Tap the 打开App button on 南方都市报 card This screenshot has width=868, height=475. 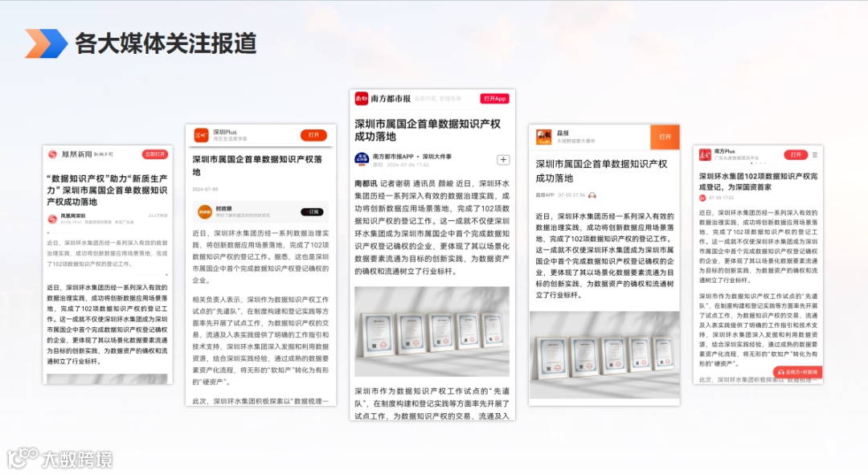tap(495, 99)
